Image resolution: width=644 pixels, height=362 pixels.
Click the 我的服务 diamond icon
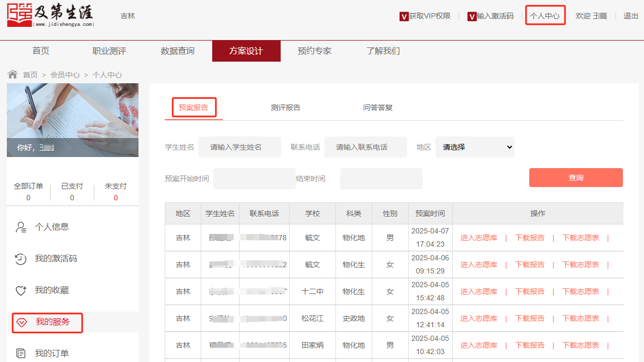pyautogui.click(x=22, y=322)
